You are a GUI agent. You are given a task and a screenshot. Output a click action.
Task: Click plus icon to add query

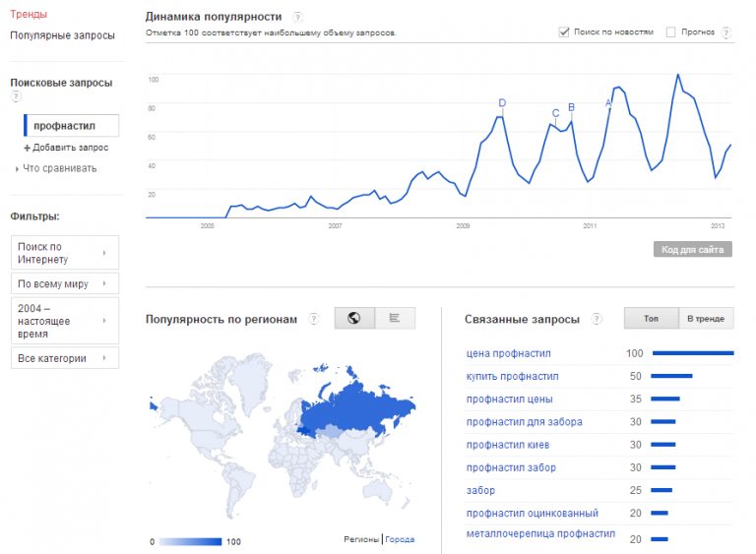coord(28,148)
